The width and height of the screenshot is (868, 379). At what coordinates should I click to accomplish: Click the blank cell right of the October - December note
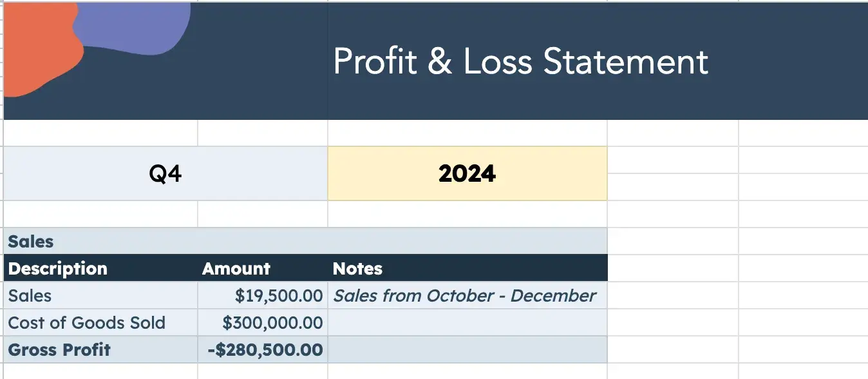click(672, 296)
